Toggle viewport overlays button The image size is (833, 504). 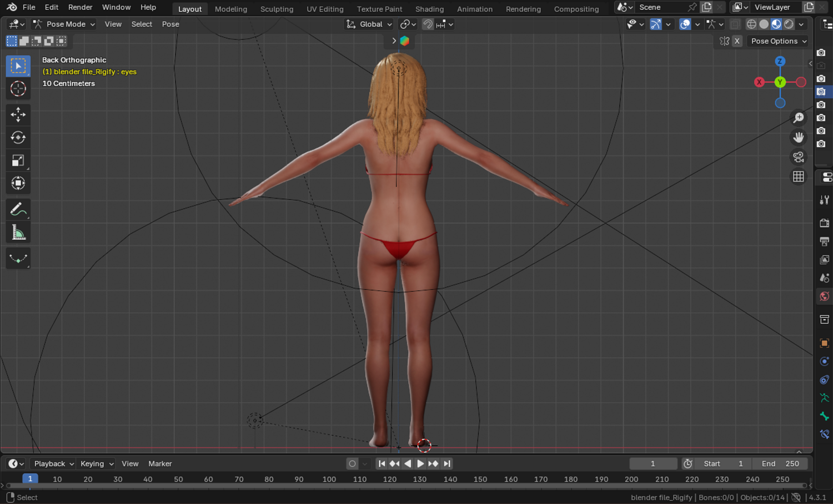(x=685, y=24)
